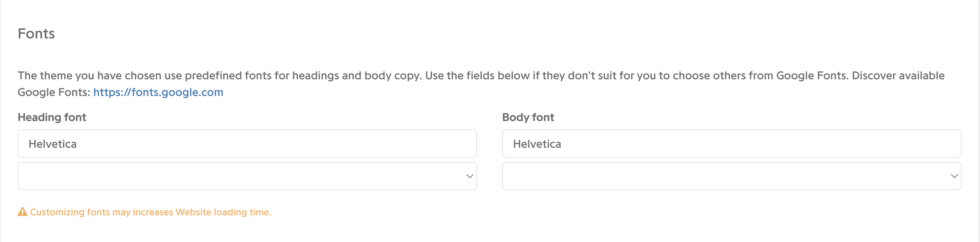The width and height of the screenshot is (980, 242).
Task: Click the "Discover available" text in description
Action: (898, 76)
